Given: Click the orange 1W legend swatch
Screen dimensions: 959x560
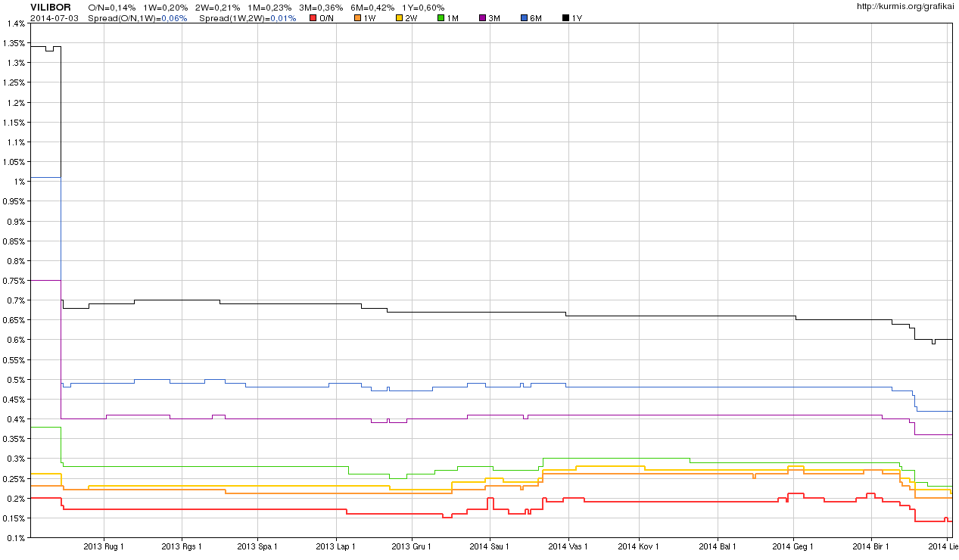Looking at the screenshot, I should [x=356, y=17].
